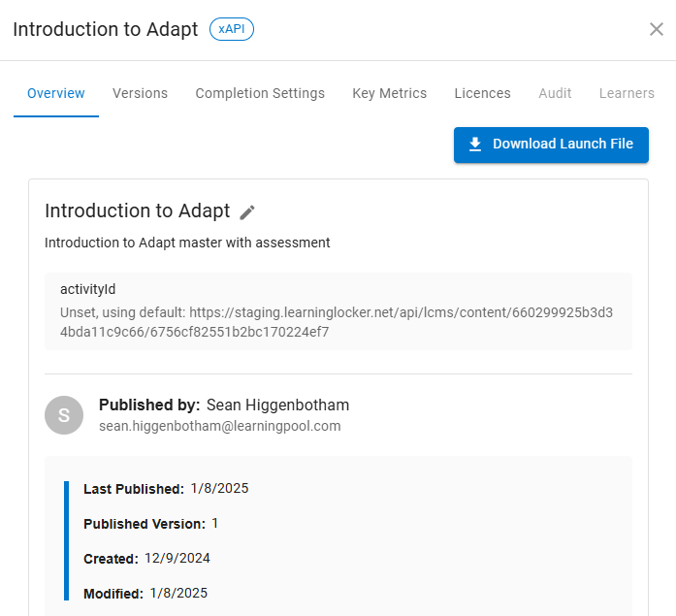Open the Licences tab
676x616 pixels.
(482, 94)
